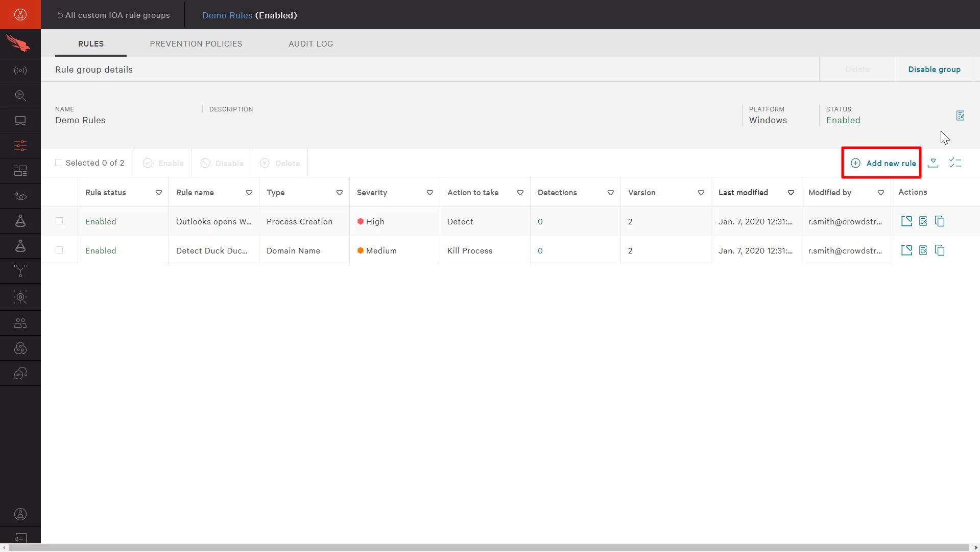
Task: Open the branching graph sidebar icon
Action: click(x=20, y=271)
